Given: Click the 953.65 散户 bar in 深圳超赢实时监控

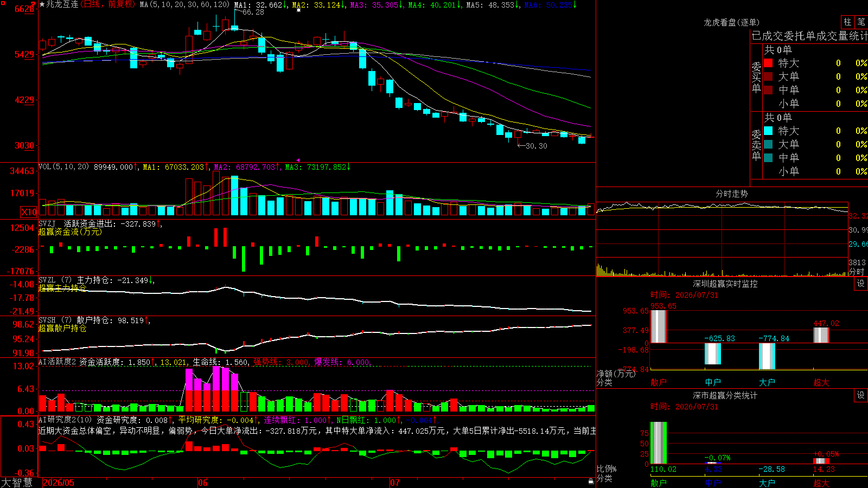Looking at the screenshot, I should pyautogui.click(x=659, y=326).
